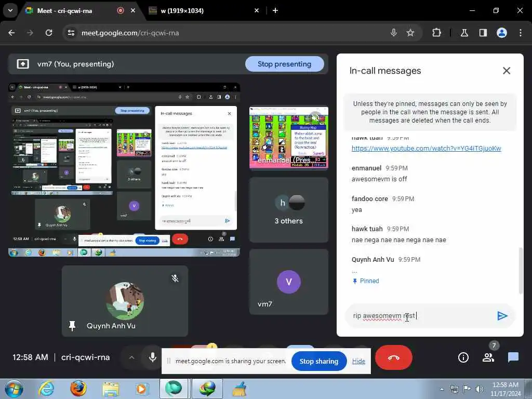Show the people list icon

(488, 357)
